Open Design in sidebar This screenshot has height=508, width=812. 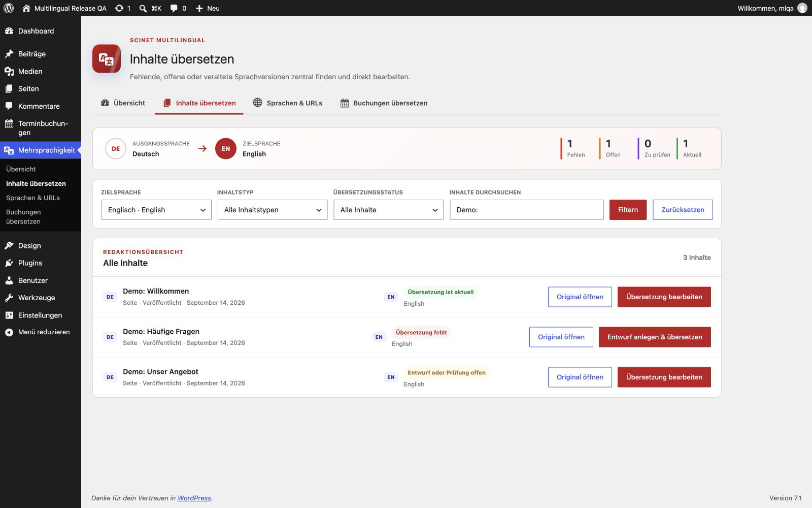pos(41,246)
